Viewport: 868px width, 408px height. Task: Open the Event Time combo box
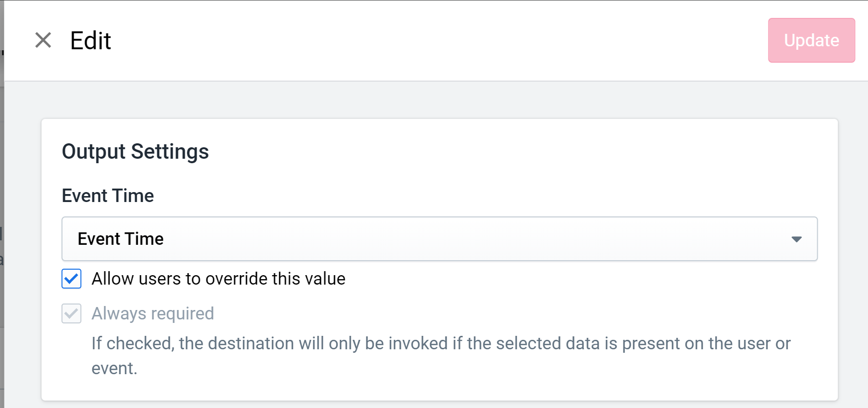tap(439, 239)
